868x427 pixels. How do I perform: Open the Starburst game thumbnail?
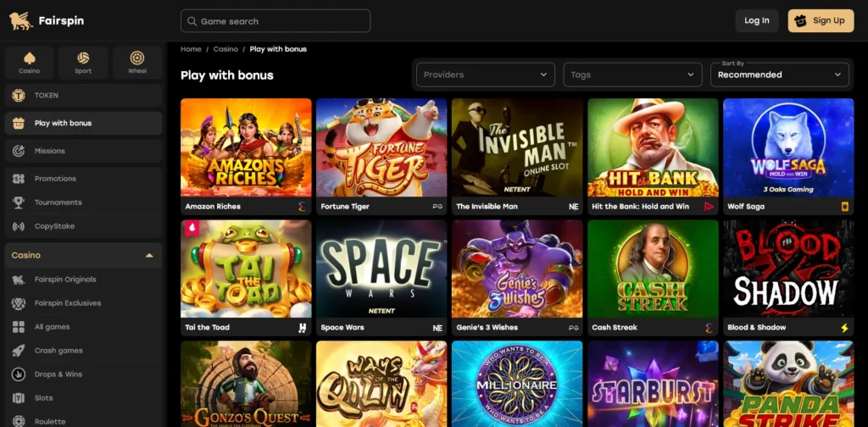coord(653,384)
